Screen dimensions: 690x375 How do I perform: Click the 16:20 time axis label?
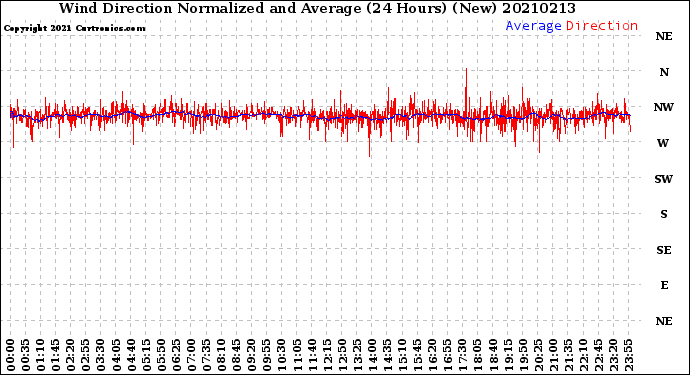pos(433,355)
